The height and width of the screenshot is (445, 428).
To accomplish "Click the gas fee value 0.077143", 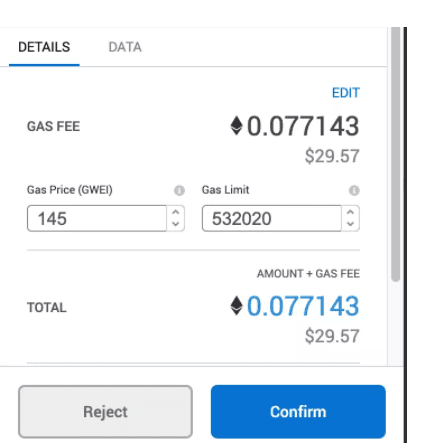I will coord(303,126).
